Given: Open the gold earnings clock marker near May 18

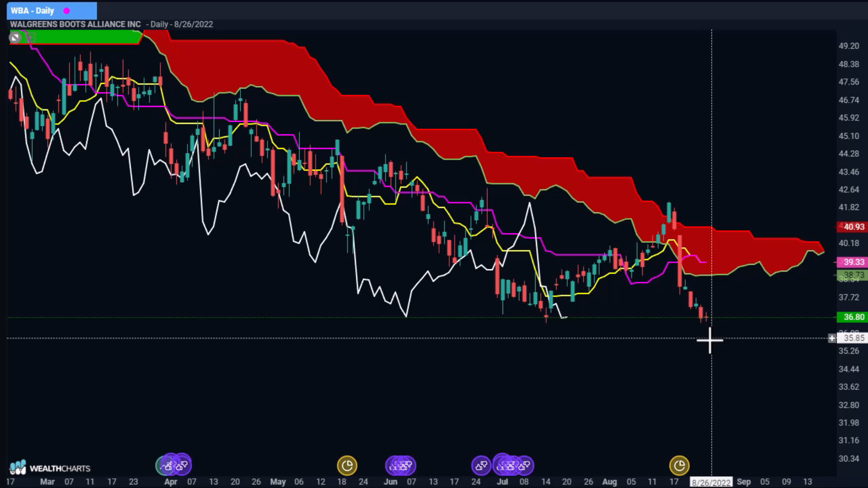Looking at the screenshot, I should point(347,465).
